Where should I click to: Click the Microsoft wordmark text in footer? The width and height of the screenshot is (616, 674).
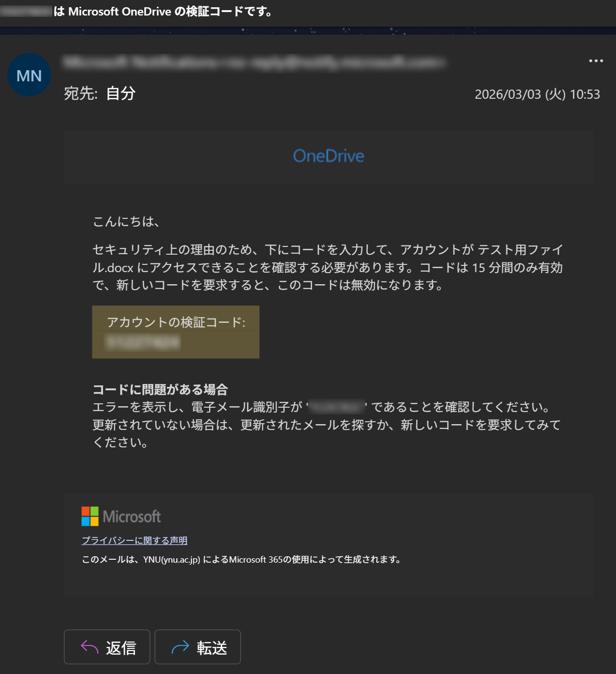tap(132, 517)
